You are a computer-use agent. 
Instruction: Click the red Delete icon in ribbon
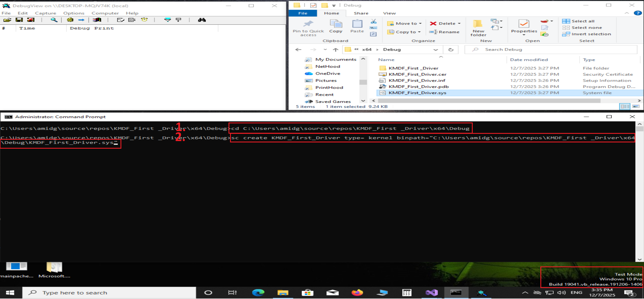433,23
